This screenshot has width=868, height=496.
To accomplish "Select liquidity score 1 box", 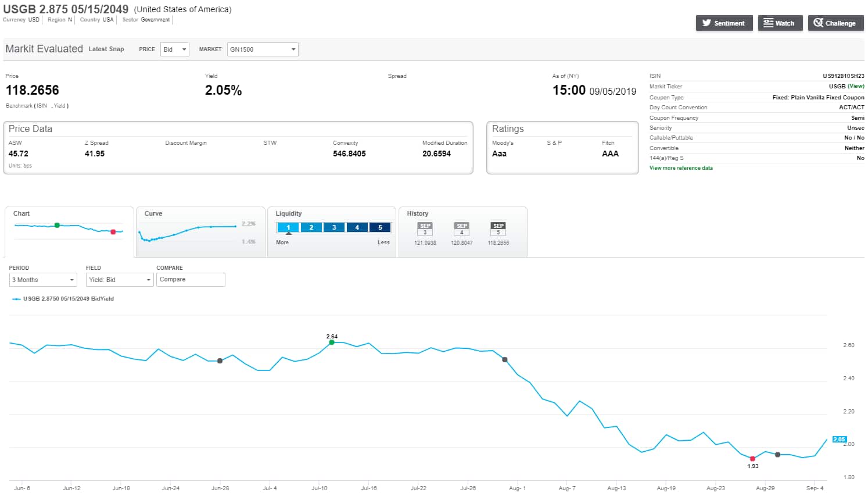I will [x=288, y=227].
